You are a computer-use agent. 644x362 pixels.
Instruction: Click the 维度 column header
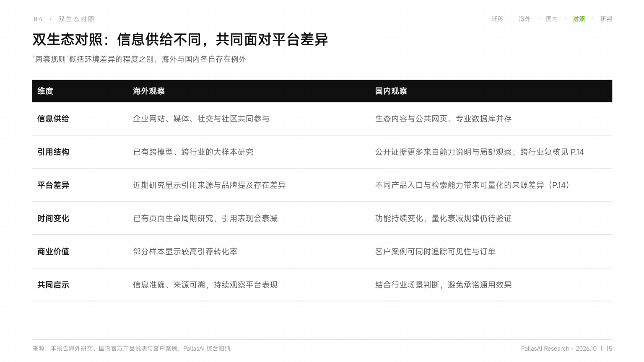[x=45, y=91]
